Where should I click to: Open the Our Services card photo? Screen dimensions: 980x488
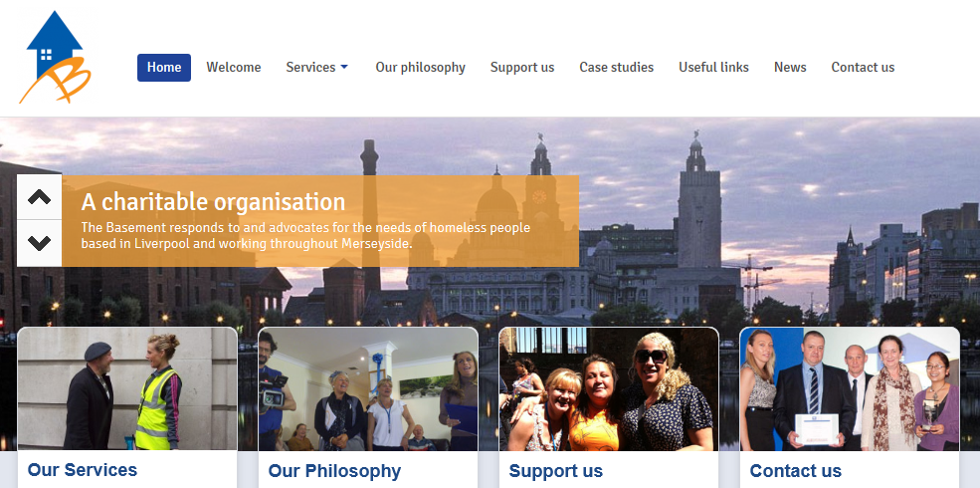(x=127, y=388)
